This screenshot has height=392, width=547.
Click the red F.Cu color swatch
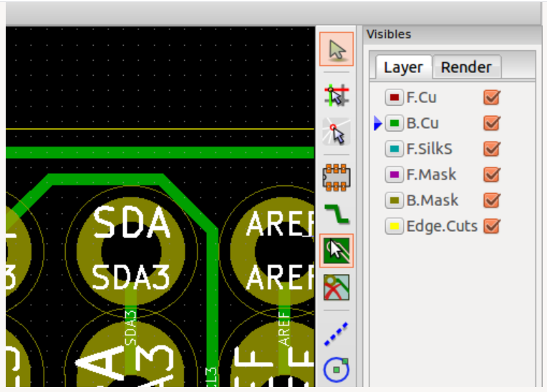click(x=394, y=97)
